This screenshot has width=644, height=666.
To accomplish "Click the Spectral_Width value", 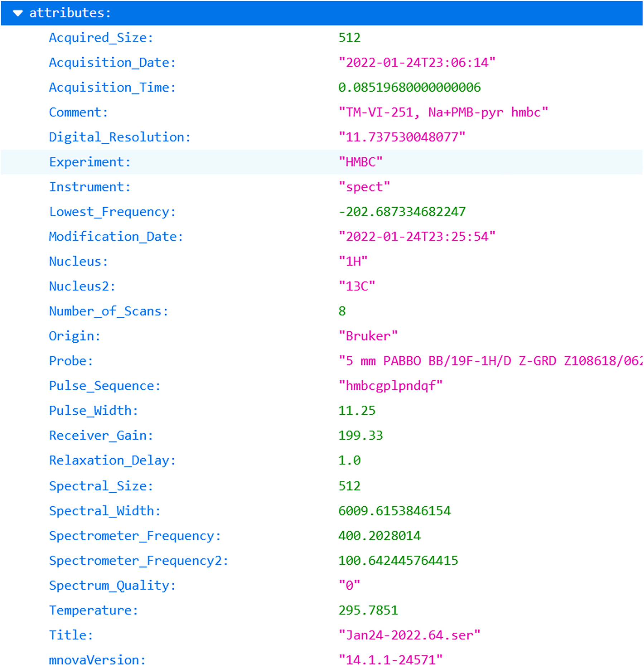I will [x=394, y=511].
